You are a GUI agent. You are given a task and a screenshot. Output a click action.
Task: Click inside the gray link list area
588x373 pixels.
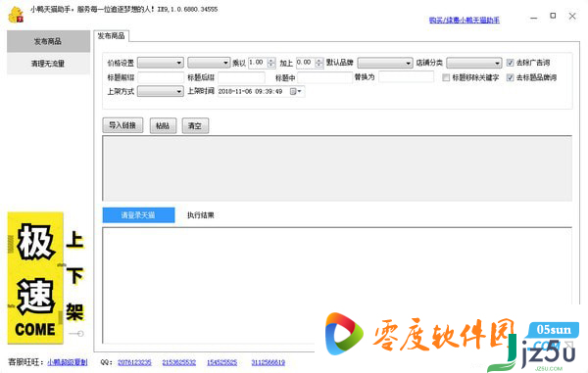pos(337,168)
